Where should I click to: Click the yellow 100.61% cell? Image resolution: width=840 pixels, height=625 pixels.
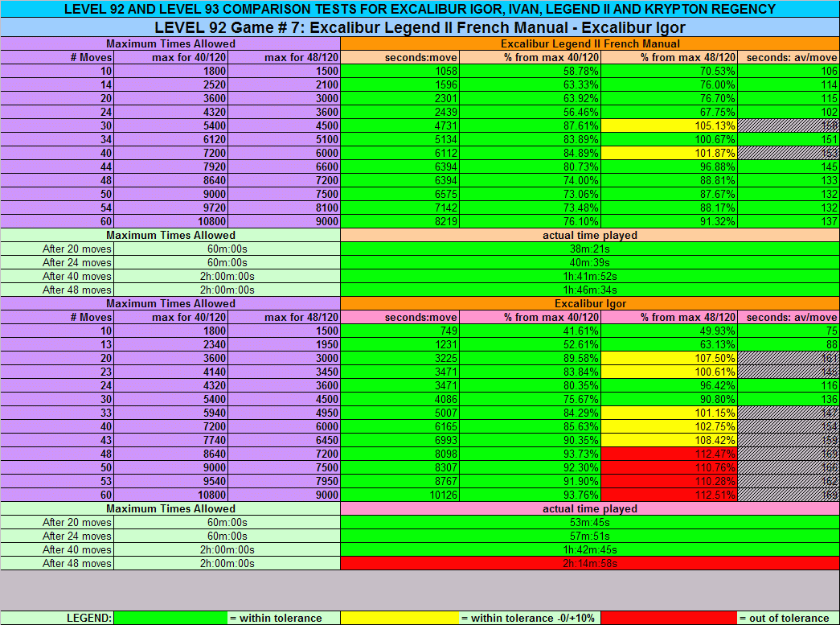point(669,372)
